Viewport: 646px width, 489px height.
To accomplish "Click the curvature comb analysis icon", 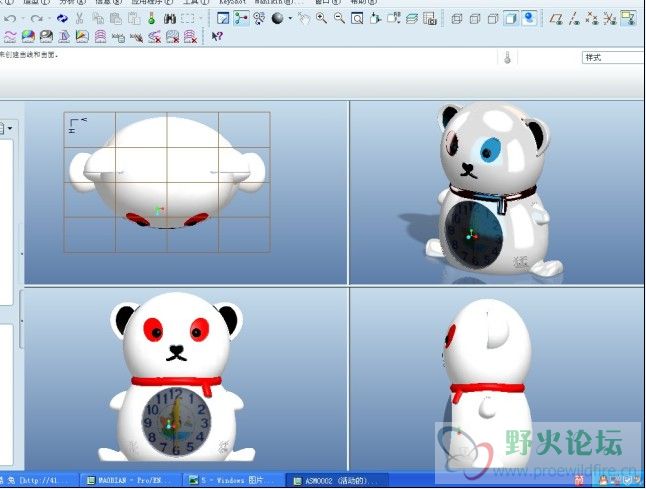I will (x=136, y=37).
